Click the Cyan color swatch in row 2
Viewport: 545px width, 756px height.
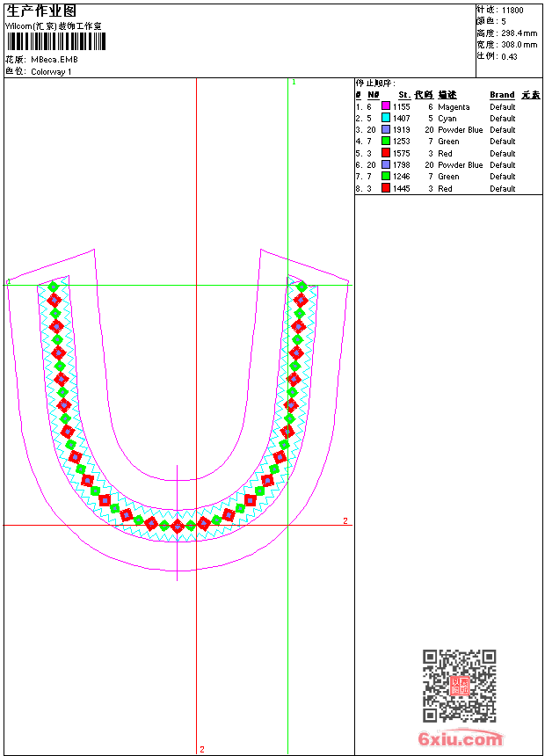[386, 118]
